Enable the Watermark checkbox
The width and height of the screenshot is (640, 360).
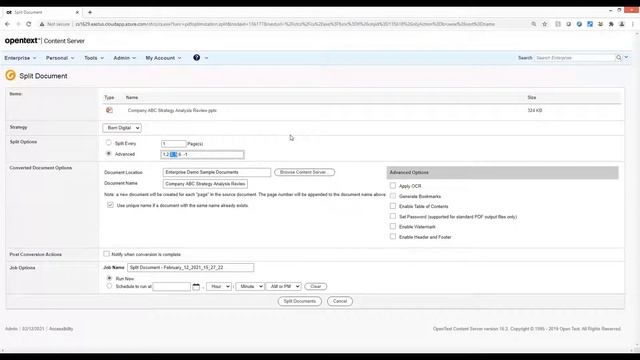tap(393, 227)
